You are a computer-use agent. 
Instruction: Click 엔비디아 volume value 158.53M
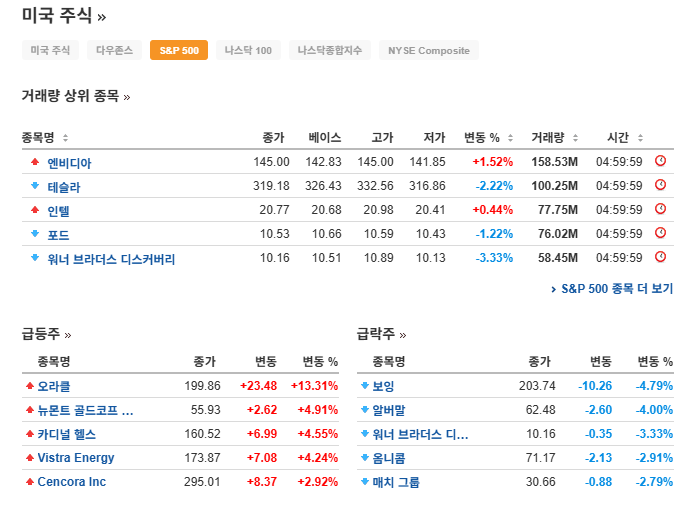(554, 162)
